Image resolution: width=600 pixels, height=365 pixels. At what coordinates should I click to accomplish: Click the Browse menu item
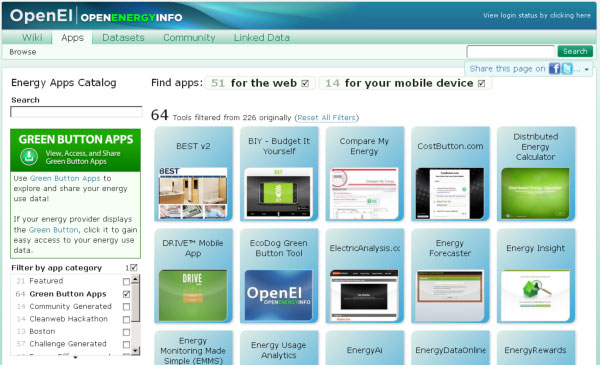[23, 52]
